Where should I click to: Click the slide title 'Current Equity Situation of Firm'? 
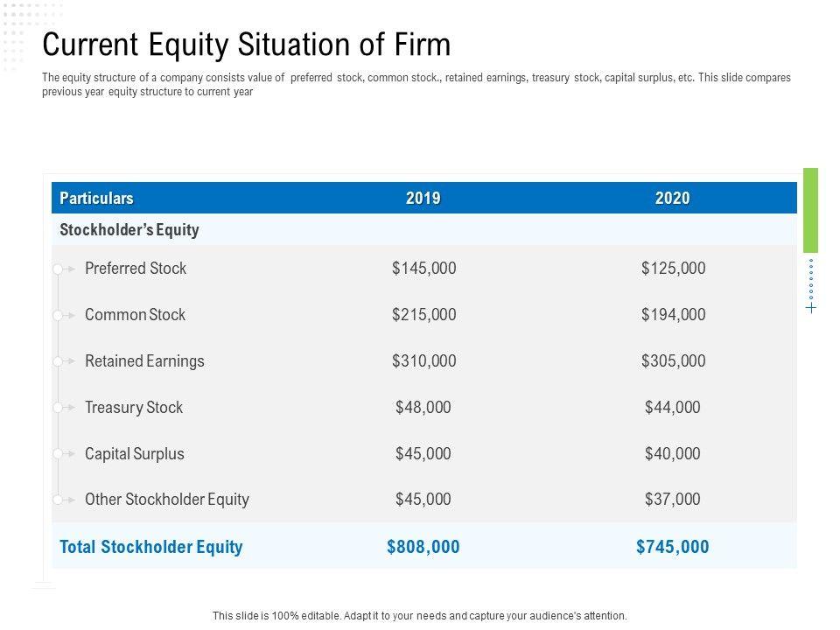247,44
